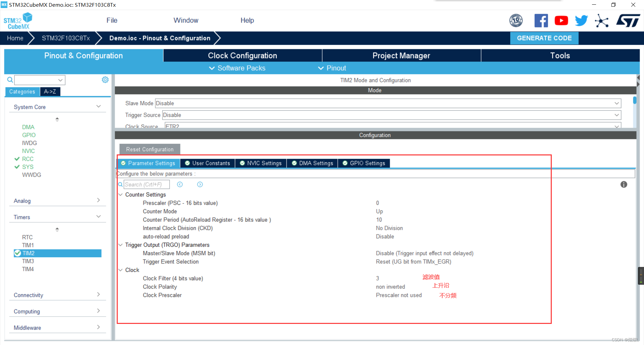
Task: Show the parameter info icon
Action: click(x=624, y=185)
